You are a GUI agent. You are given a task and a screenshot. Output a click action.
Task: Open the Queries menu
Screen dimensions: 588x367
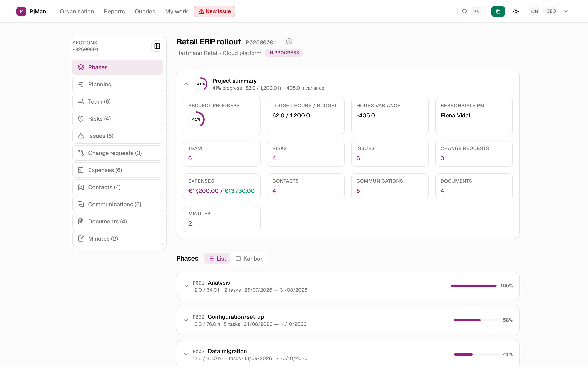coord(145,11)
